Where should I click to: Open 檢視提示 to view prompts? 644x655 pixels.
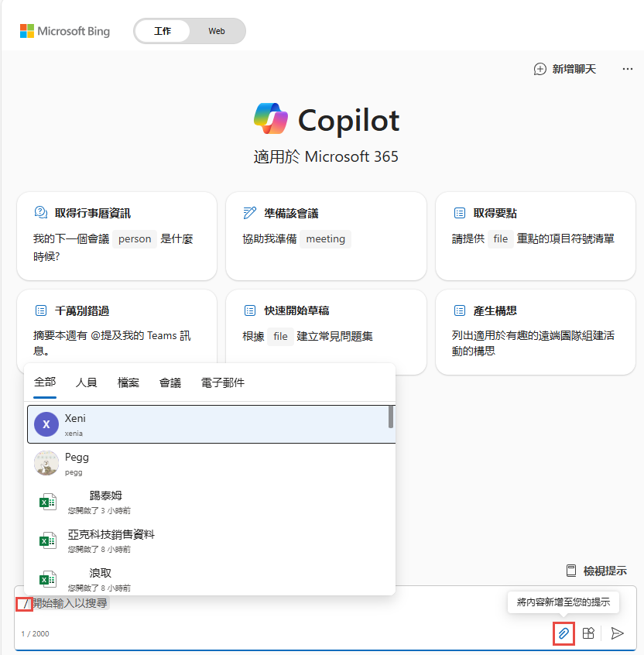coord(596,571)
